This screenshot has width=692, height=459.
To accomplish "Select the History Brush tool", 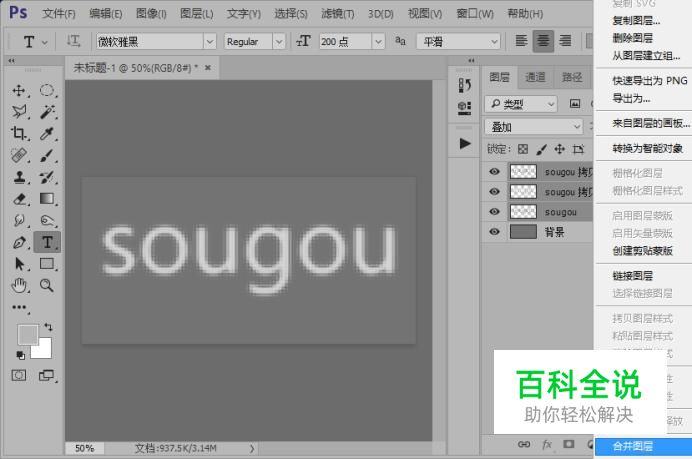I will pyautogui.click(x=47, y=177).
